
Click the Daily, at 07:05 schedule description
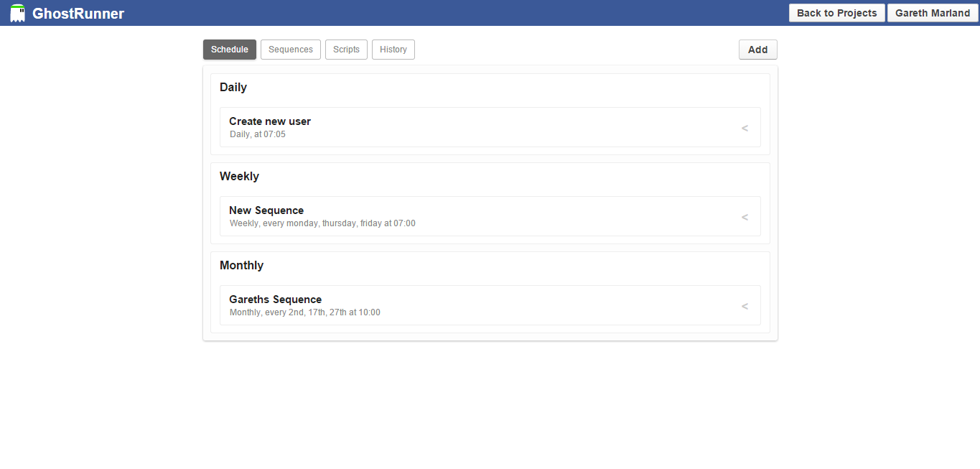pyautogui.click(x=257, y=134)
